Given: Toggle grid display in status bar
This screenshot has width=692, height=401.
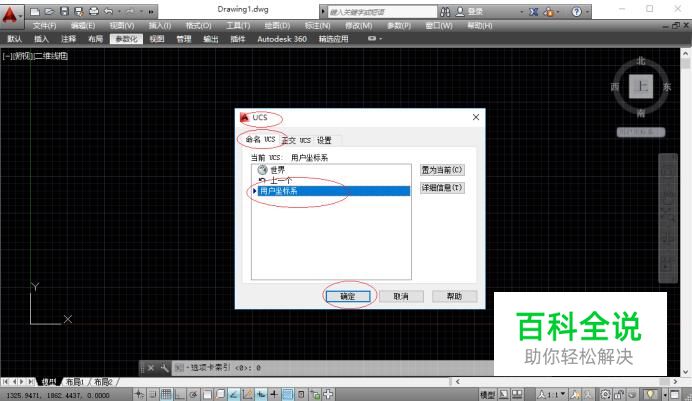Looking at the screenshot, I should (x=166, y=394).
